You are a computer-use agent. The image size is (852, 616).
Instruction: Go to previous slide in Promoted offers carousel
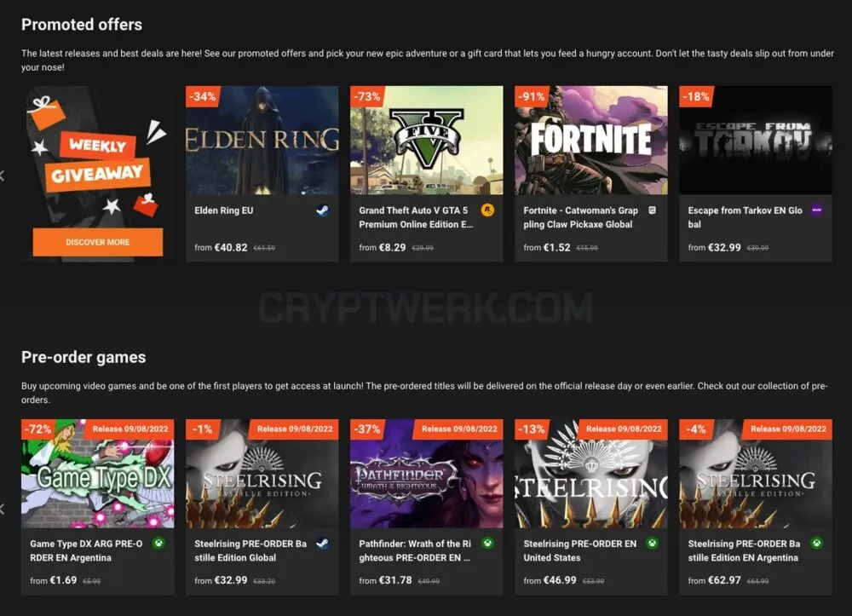(x=3, y=176)
